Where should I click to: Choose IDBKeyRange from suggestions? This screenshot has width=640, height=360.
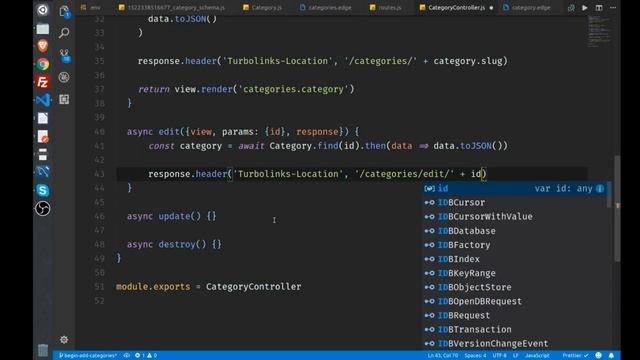pos(514,273)
